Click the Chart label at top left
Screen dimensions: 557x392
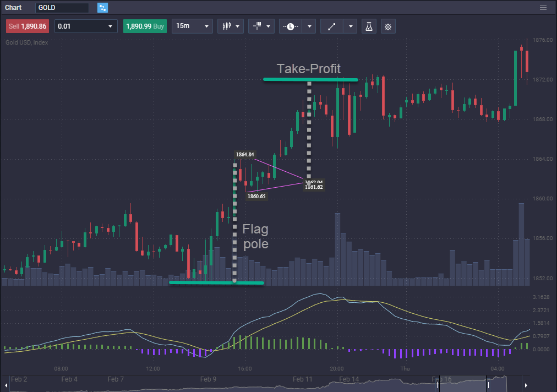[x=13, y=7]
